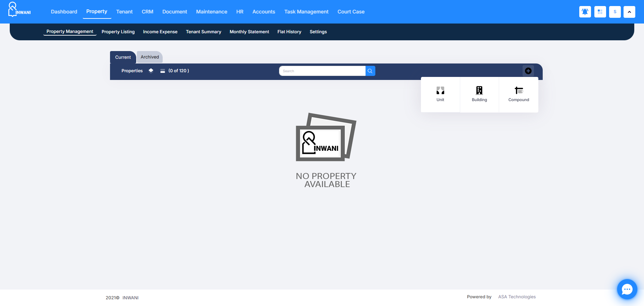Viewport: 644px width, 306px height.
Task: Collapse the top header with chevron-up
Action: pos(629,12)
